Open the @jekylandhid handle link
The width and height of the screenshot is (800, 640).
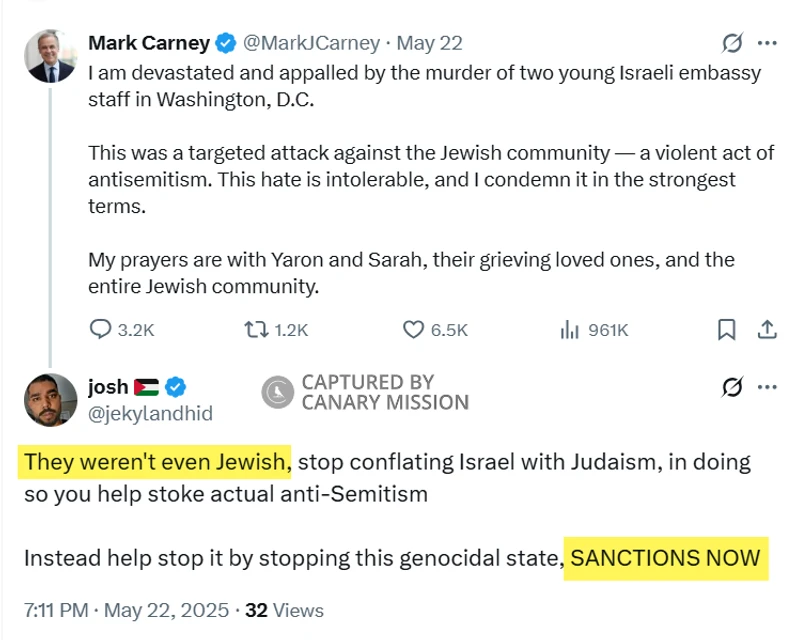click(x=150, y=412)
